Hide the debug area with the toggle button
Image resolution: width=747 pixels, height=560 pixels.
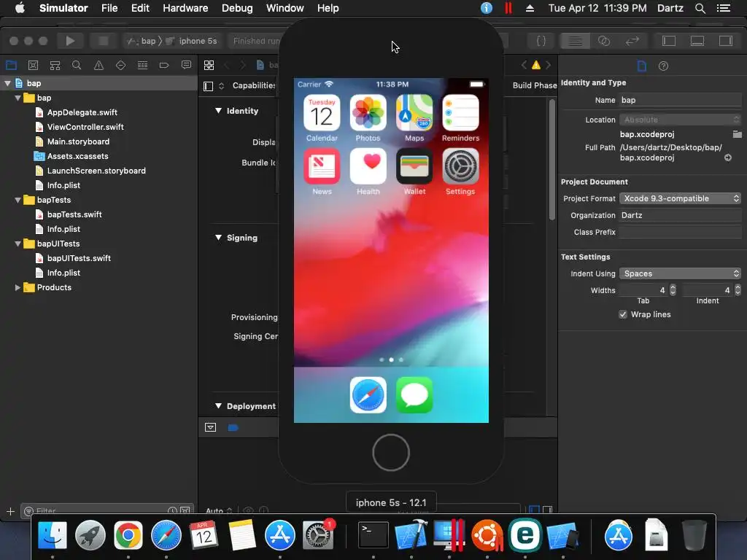click(210, 427)
